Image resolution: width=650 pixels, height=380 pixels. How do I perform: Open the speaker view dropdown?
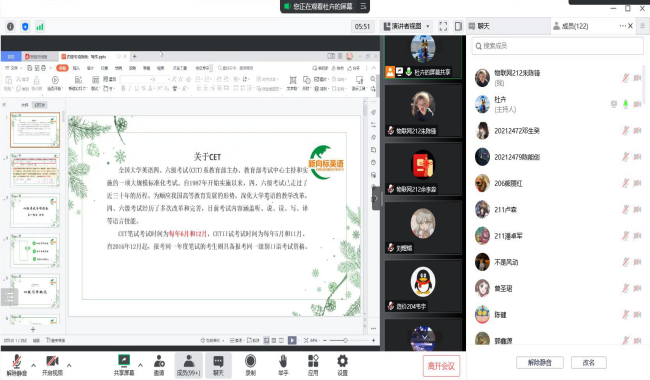click(x=406, y=26)
